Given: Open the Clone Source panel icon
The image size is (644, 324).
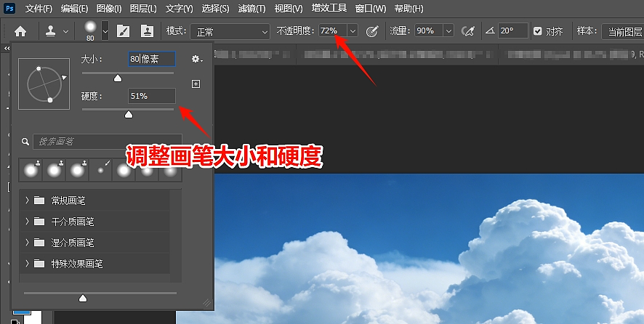Looking at the screenshot, I should pos(147,31).
